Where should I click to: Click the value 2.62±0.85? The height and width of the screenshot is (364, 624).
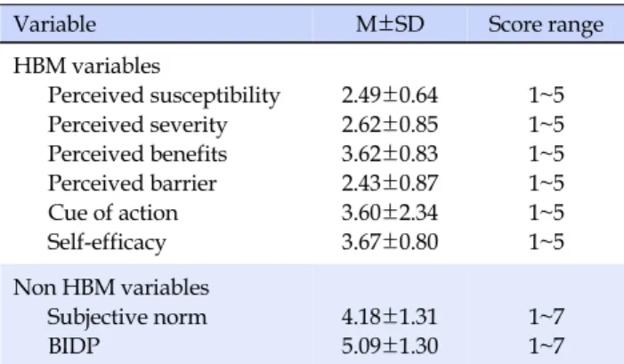click(x=390, y=125)
